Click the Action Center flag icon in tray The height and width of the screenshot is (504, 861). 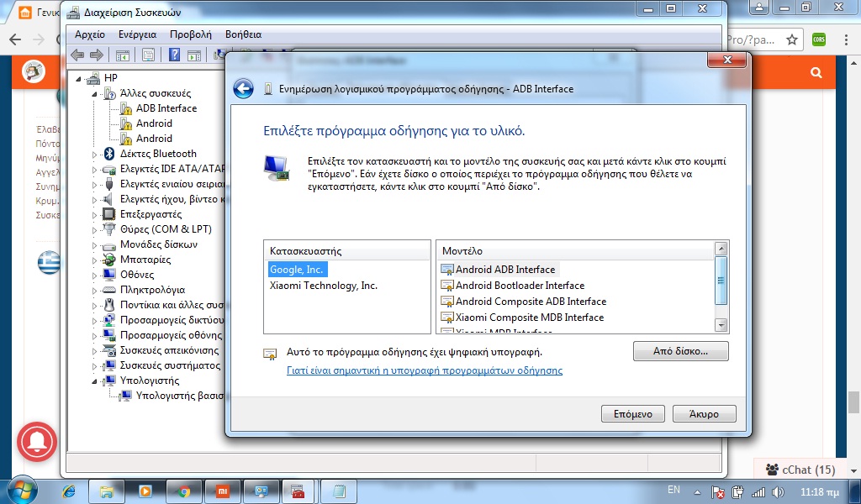click(x=719, y=491)
